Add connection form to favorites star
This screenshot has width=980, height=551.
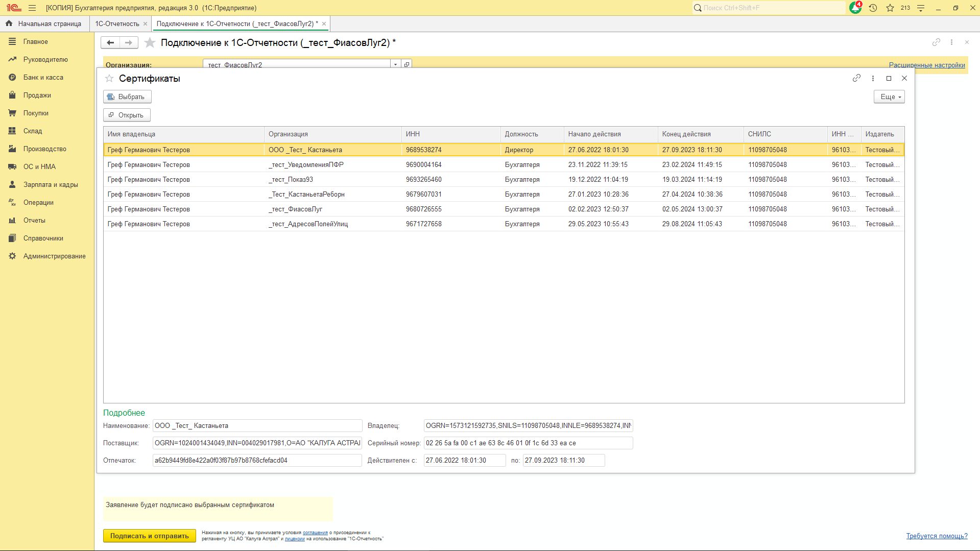[150, 42]
